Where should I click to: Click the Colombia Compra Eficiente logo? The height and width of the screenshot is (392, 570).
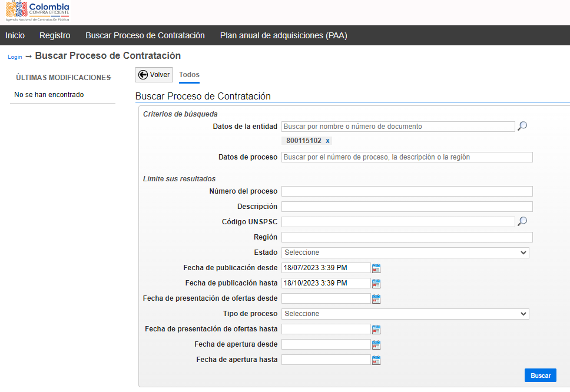coord(37,12)
